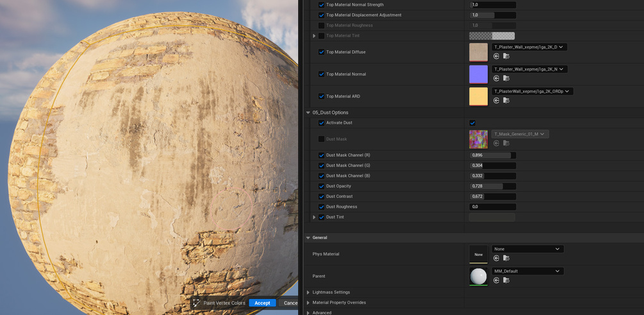644x315 pixels.
Task: Toggle Dust Tint override checkbox
Action: tap(321, 217)
